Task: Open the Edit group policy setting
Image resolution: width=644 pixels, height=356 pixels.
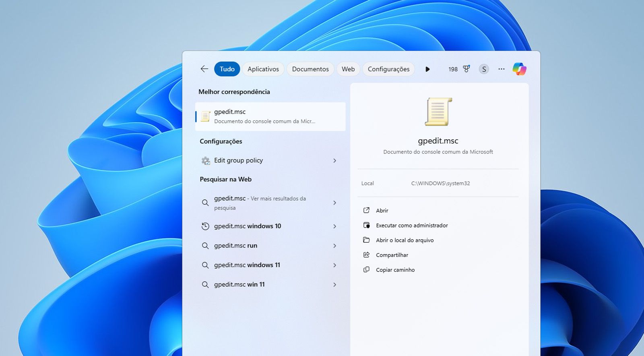Action: tap(270, 161)
